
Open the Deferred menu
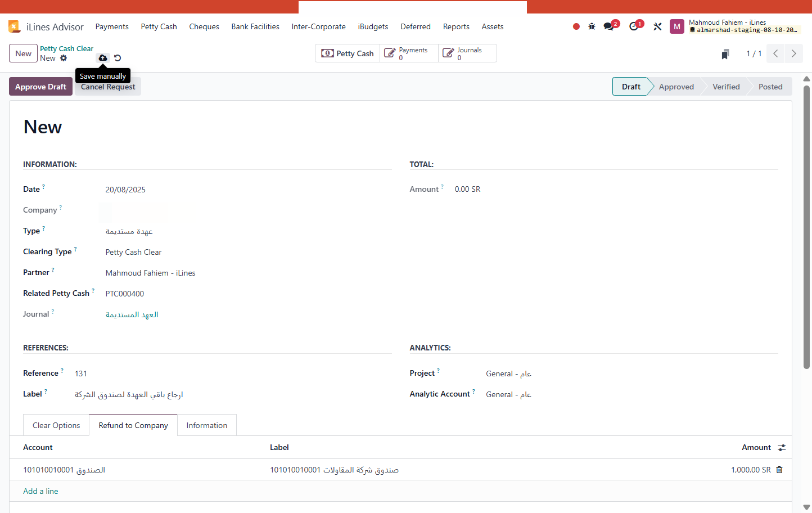tap(416, 26)
